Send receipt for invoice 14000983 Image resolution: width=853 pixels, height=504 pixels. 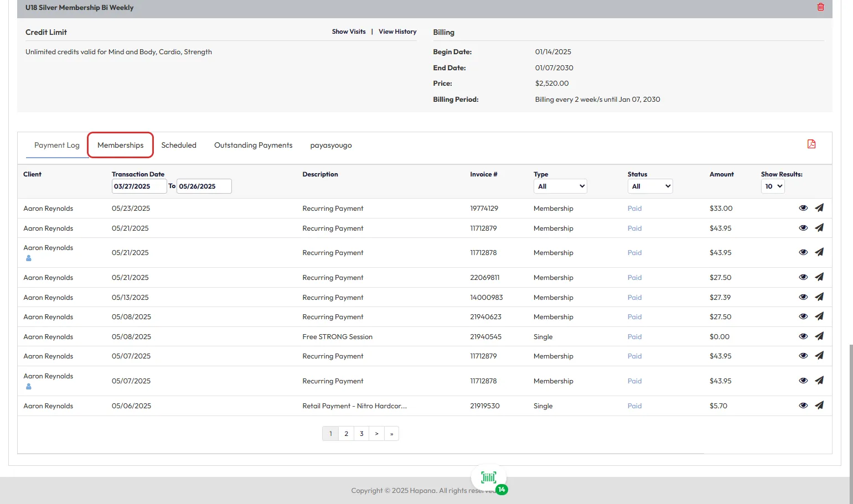(819, 297)
